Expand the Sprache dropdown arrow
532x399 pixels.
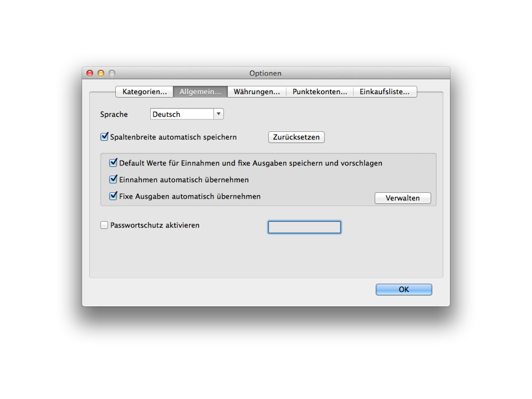coord(219,114)
